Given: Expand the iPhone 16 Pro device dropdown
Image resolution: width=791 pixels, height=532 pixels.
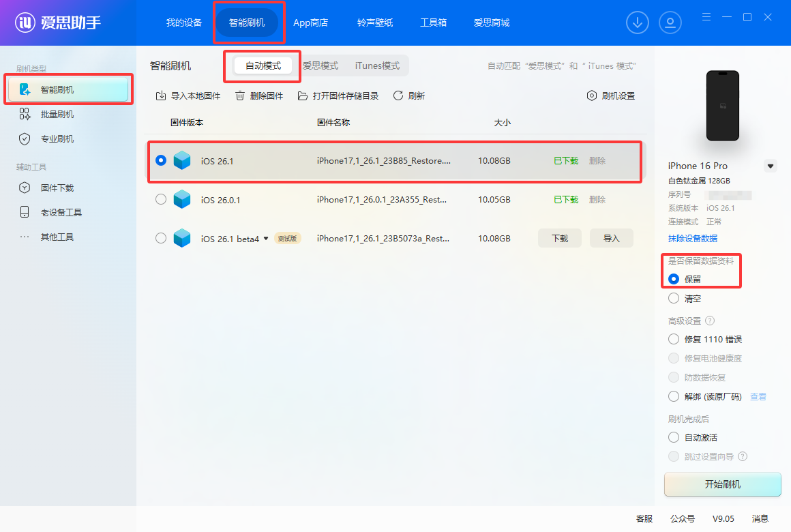Looking at the screenshot, I should point(771,166).
